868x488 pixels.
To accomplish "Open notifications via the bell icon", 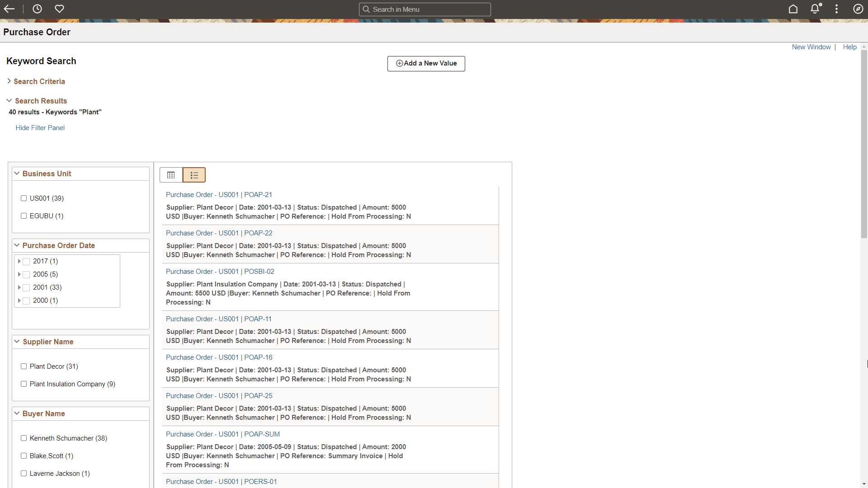I will pos(815,9).
